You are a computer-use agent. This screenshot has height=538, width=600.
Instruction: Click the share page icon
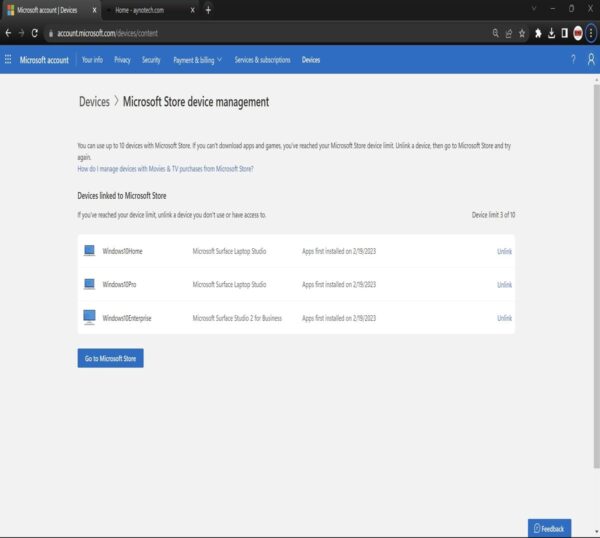[509, 33]
